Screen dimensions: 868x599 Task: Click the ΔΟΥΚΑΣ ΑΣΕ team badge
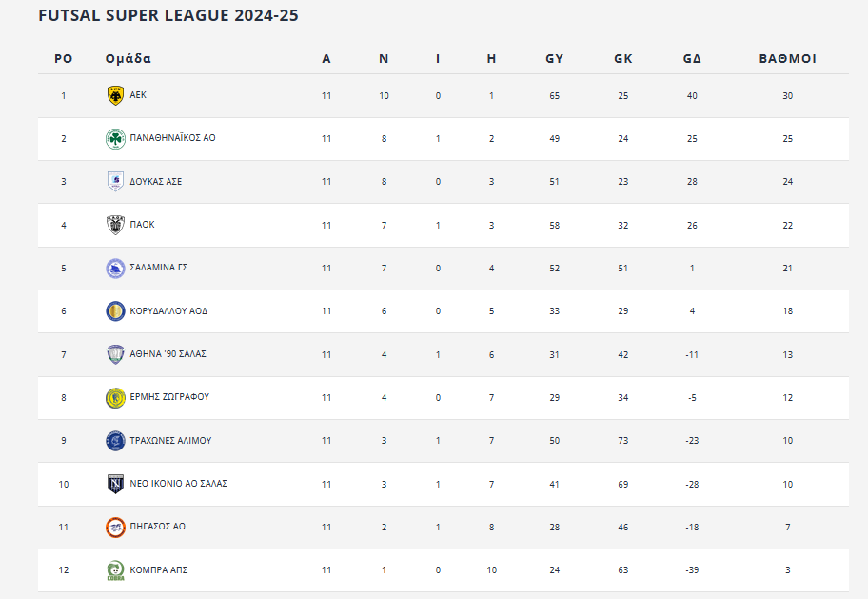[115, 181]
